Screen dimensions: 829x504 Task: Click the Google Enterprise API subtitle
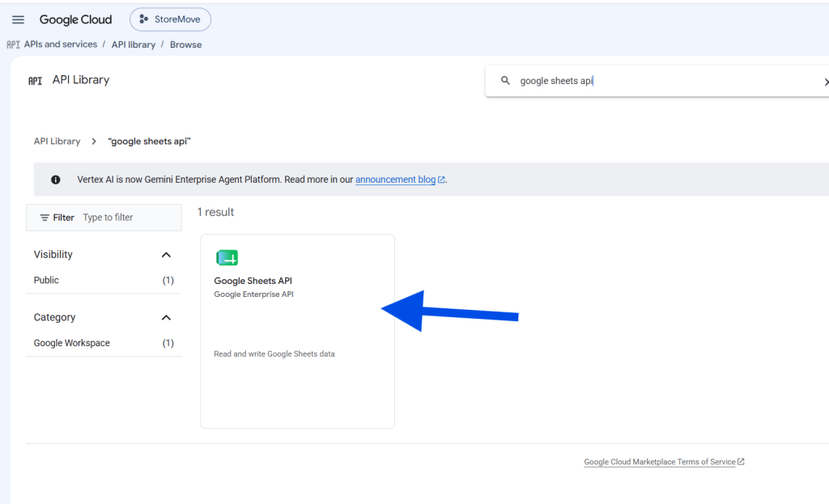coord(253,294)
